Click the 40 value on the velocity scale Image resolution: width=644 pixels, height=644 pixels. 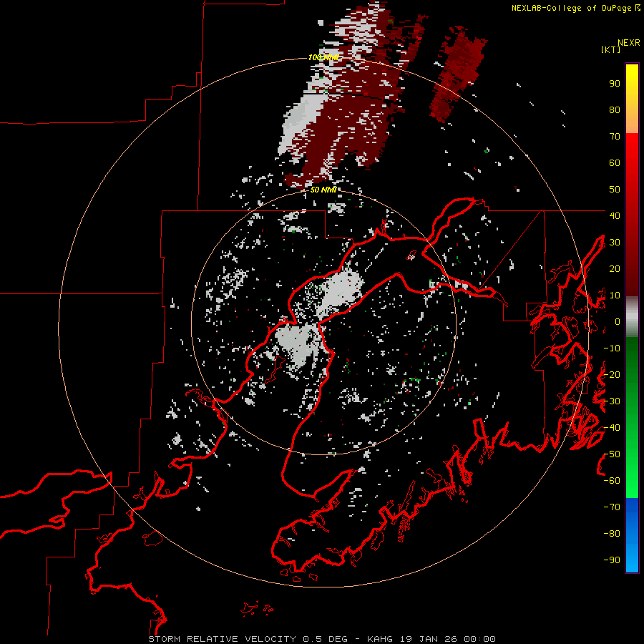(x=615, y=216)
